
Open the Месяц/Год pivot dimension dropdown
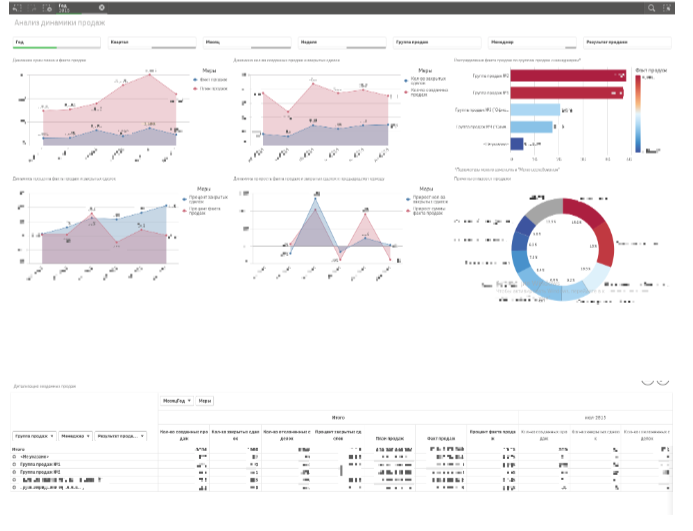pyautogui.click(x=176, y=400)
